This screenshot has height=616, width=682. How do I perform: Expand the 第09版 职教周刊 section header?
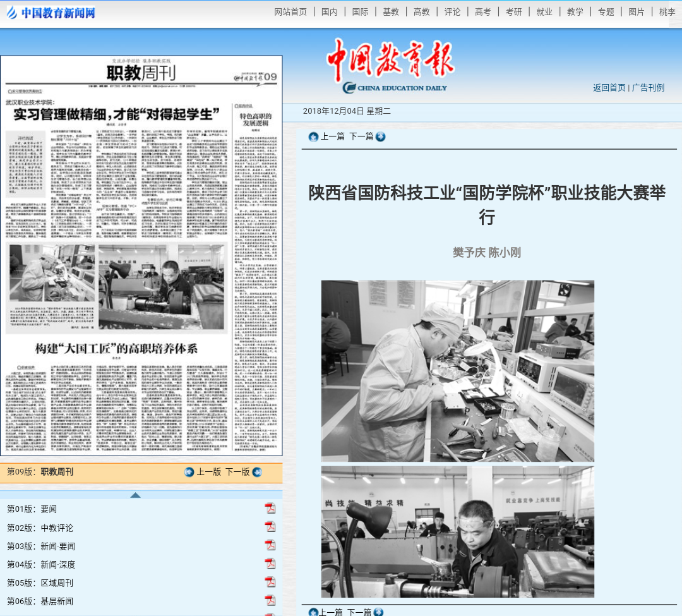point(40,471)
